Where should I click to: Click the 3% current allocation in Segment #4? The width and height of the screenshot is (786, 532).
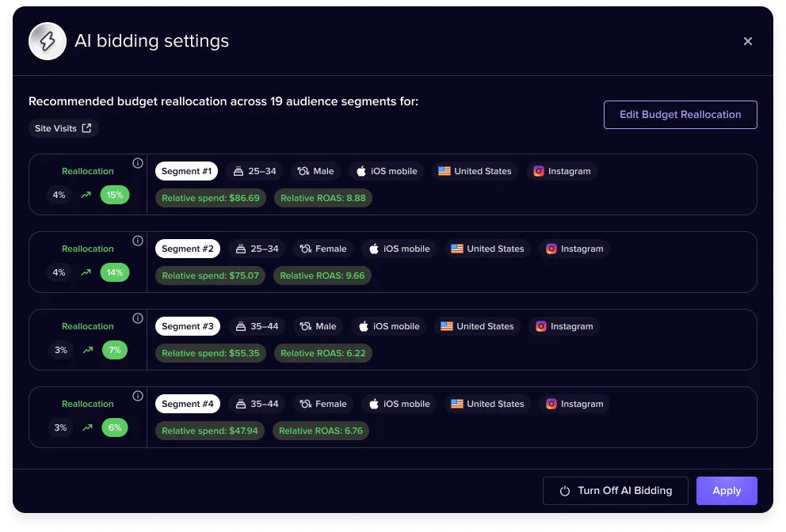coord(61,427)
